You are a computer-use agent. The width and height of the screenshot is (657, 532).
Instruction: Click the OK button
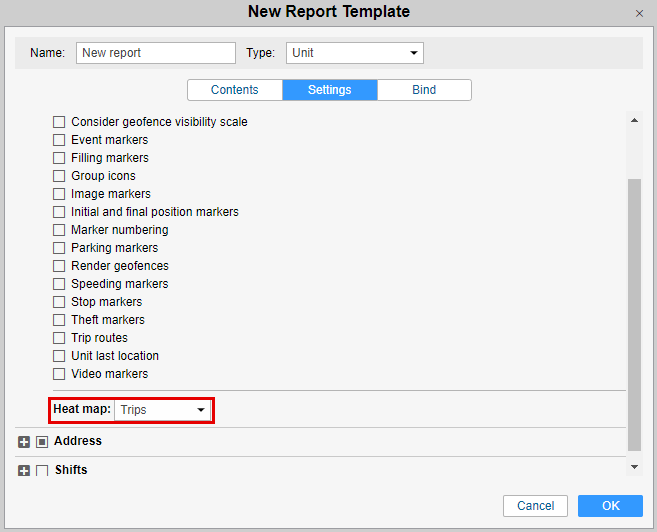pos(610,506)
